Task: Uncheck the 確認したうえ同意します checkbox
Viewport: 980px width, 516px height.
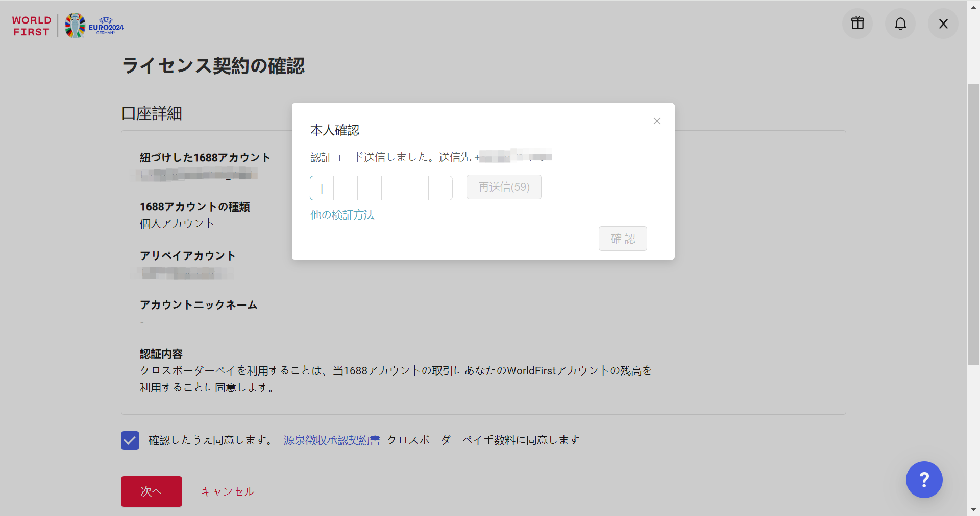Action: point(130,440)
